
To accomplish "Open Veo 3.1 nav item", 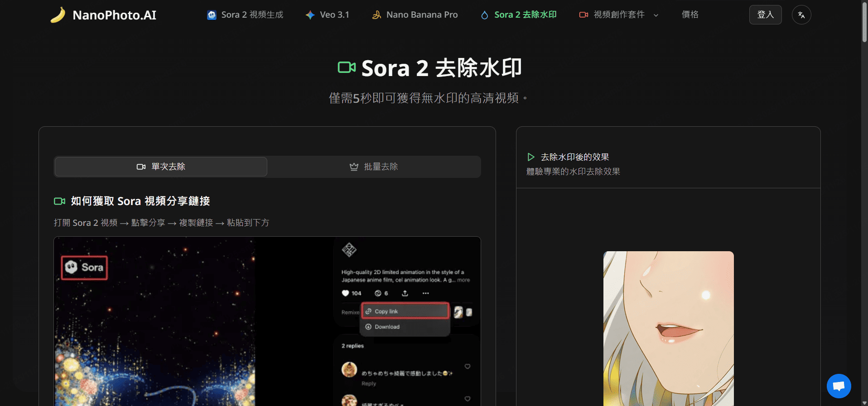I will tap(328, 15).
